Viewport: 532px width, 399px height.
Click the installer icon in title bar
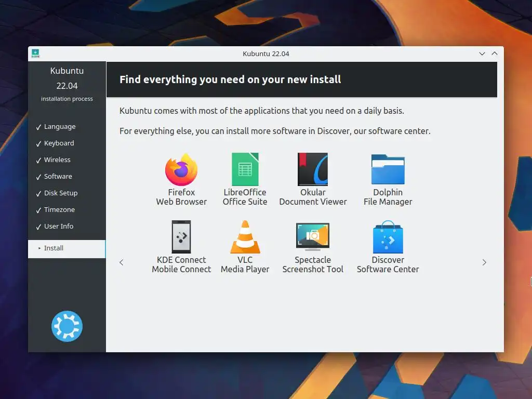tap(35, 54)
